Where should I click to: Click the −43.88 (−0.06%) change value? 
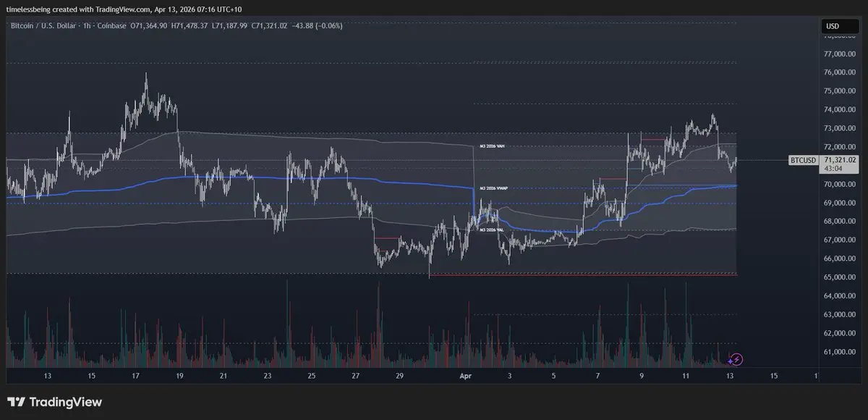pyautogui.click(x=318, y=26)
